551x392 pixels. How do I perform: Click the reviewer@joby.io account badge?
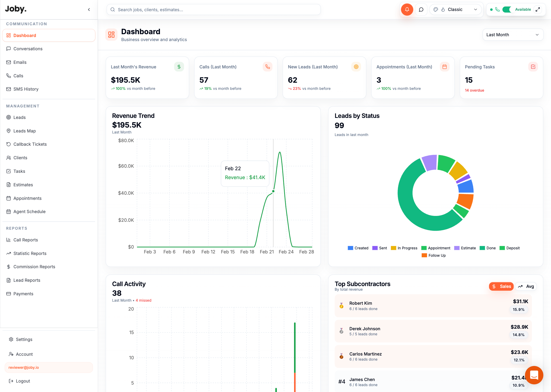point(49,367)
